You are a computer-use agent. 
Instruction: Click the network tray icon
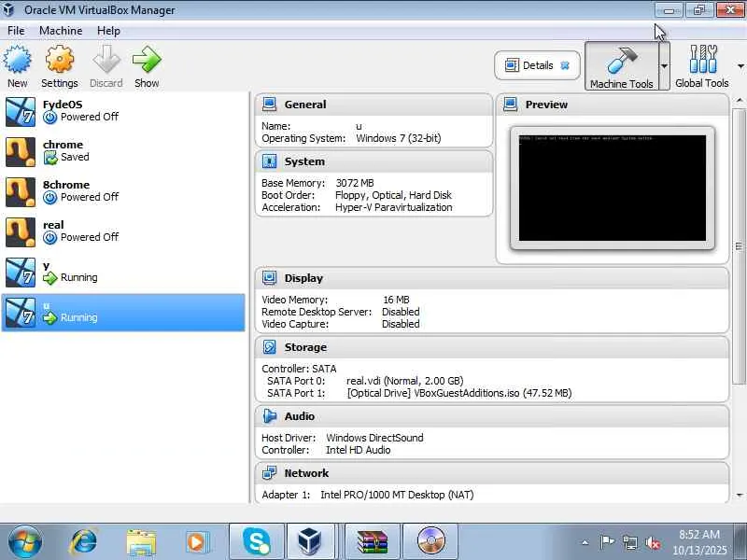pyautogui.click(x=629, y=542)
